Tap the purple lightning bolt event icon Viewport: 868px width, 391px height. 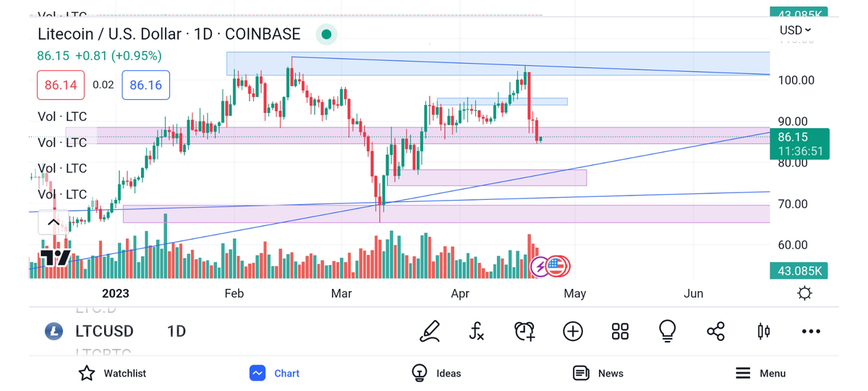point(540,266)
